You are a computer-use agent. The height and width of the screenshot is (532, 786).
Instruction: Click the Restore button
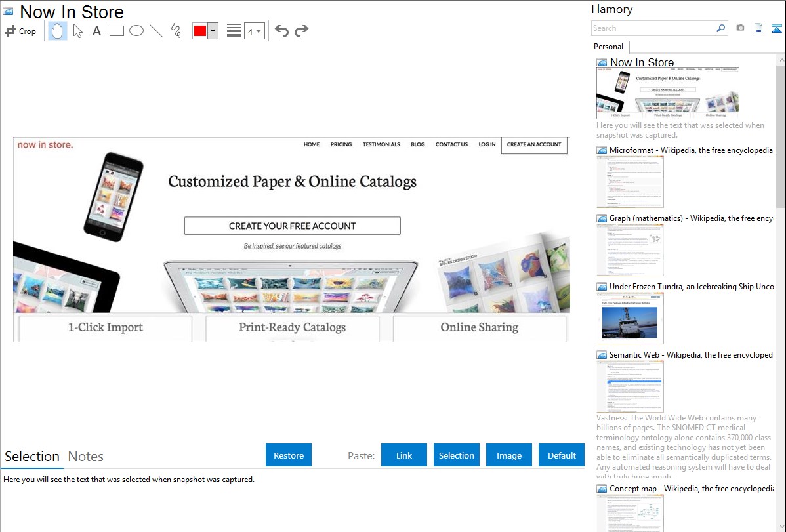(x=289, y=455)
